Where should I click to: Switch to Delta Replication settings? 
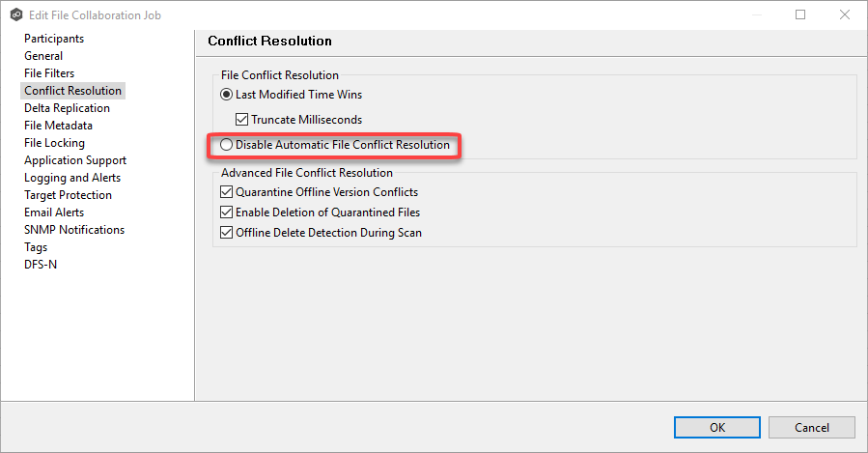pyautogui.click(x=67, y=108)
